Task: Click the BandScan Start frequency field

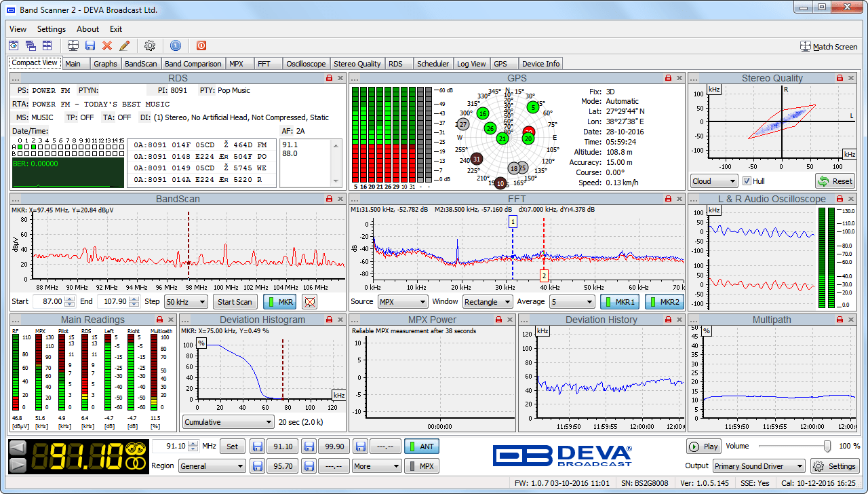Action: pyautogui.click(x=53, y=302)
